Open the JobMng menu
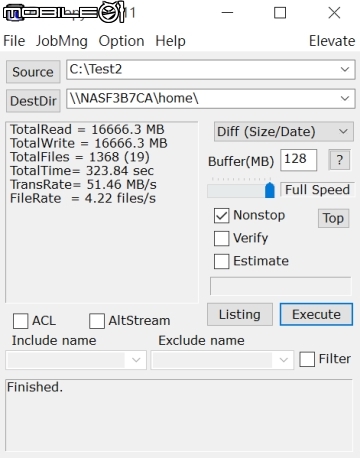 click(62, 41)
